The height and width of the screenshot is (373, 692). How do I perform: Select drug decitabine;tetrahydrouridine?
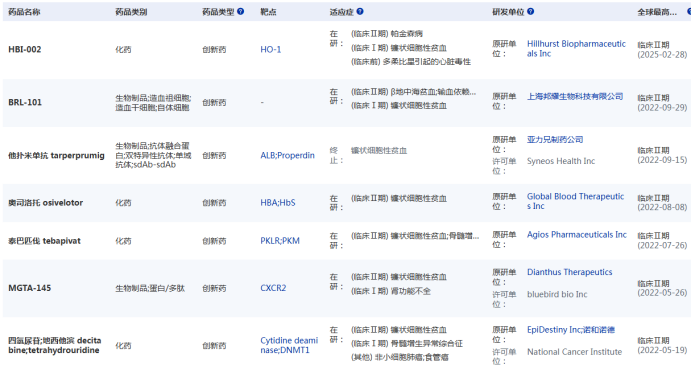[55, 345]
